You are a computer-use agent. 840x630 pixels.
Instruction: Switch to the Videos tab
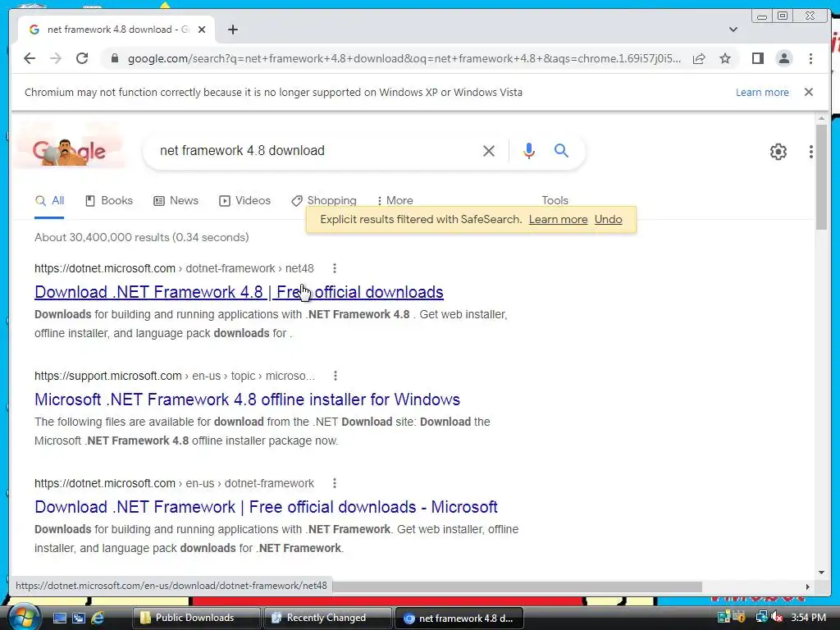click(244, 201)
